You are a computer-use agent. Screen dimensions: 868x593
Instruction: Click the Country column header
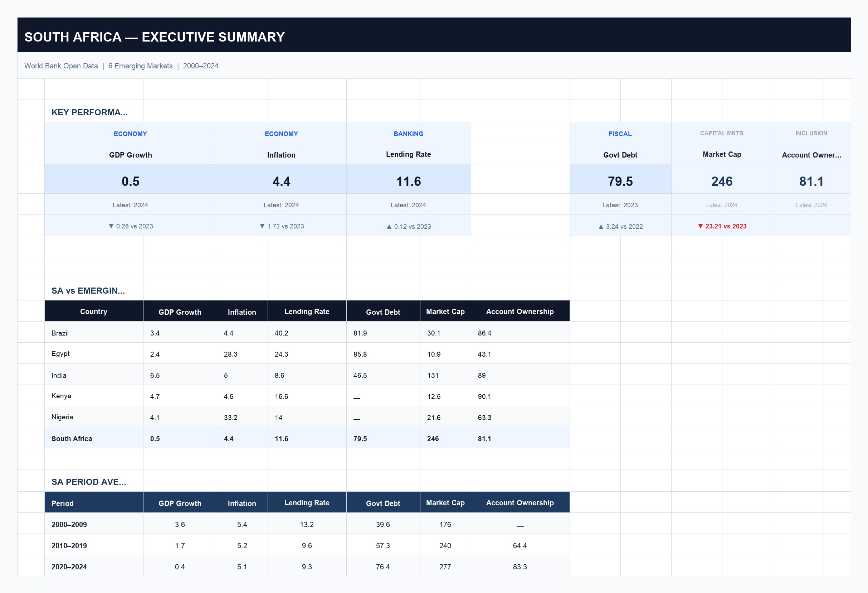pyautogui.click(x=94, y=312)
